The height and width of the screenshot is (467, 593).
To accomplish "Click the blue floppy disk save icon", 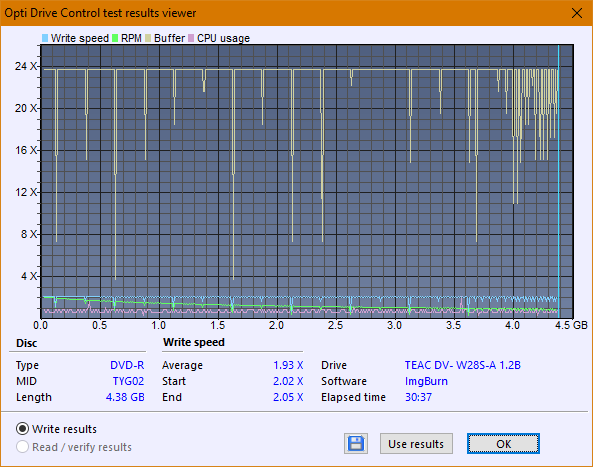I will (356, 444).
